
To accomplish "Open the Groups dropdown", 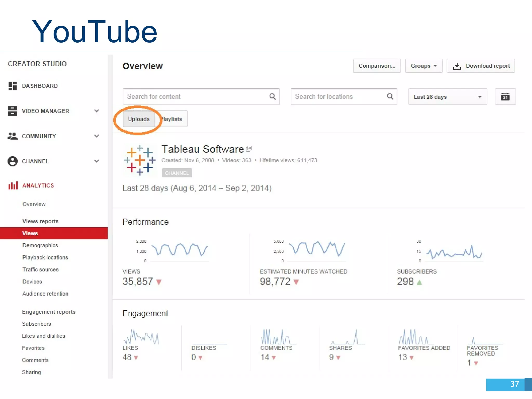I will (x=424, y=66).
